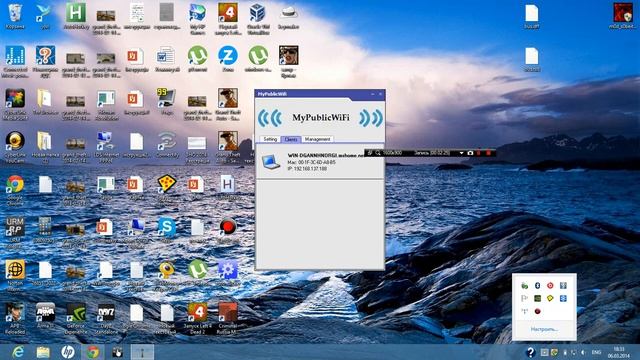Launch the Arma desktop shortcut
The image size is (640, 360).
(x=45, y=316)
